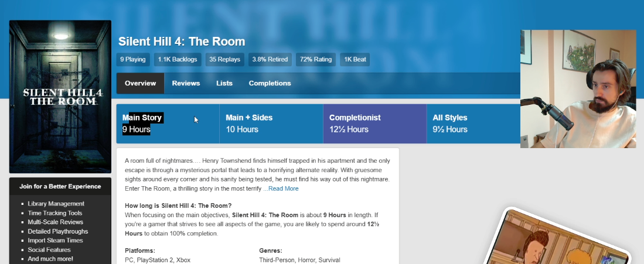Click the Detailed Playthroughs list item
The image size is (644, 264).
(x=58, y=232)
